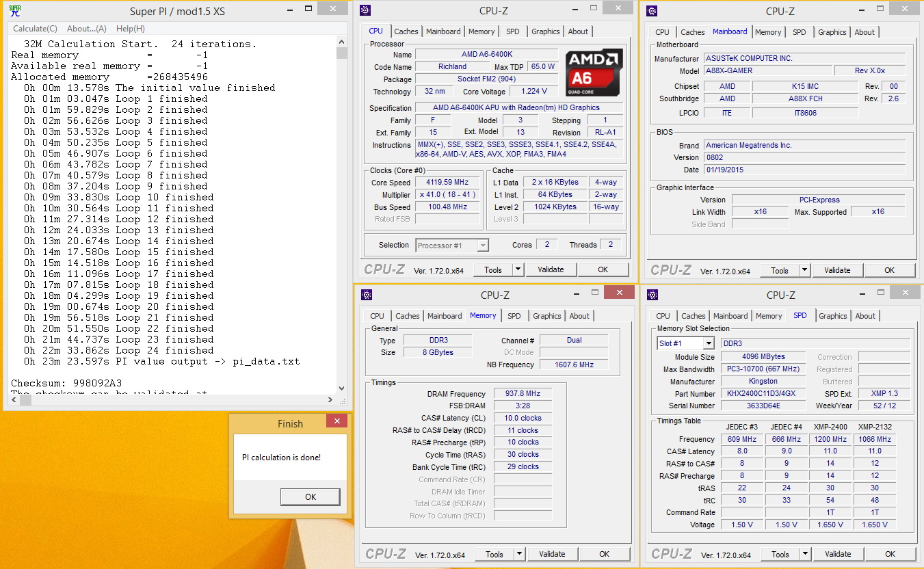Viewport: 924px width, 569px height.
Task: Open About tab in Memory window
Action: (x=579, y=316)
